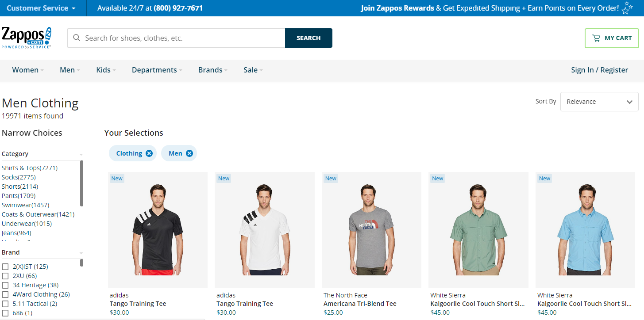Check the 2(X)IST brand checkbox
The image size is (644, 320).
[x=5, y=266]
